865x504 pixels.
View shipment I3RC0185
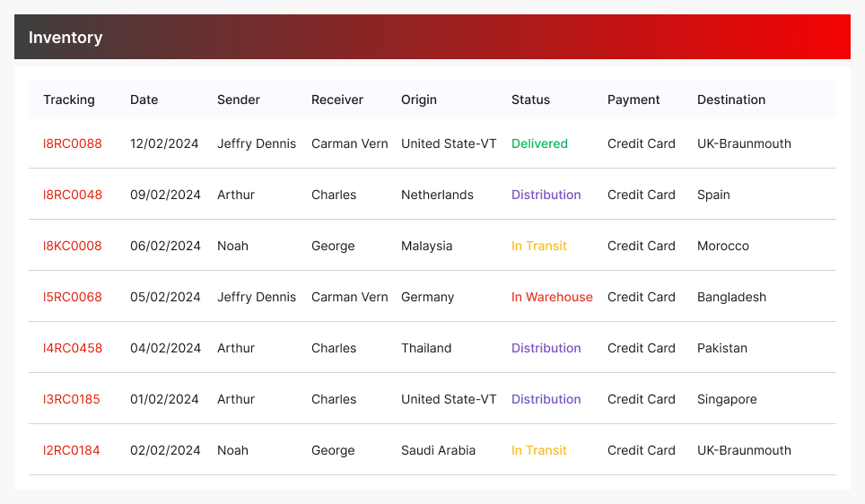point(72,399)
